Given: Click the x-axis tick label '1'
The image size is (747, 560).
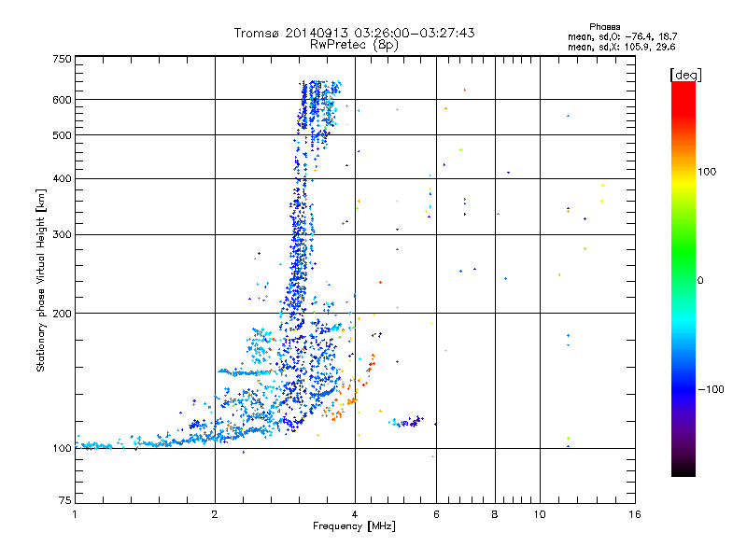Looking at the screenshot, I should tap(75, 514).
